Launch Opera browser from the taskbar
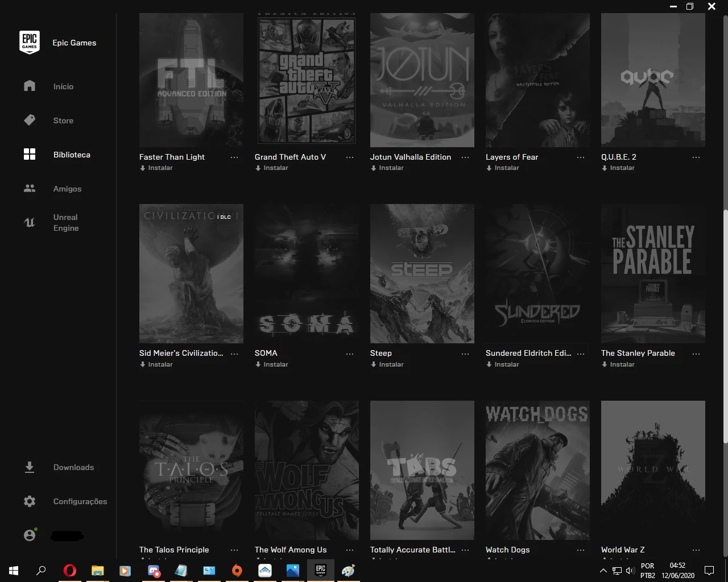Screen dimensions: 728x582 pos(70,571)
